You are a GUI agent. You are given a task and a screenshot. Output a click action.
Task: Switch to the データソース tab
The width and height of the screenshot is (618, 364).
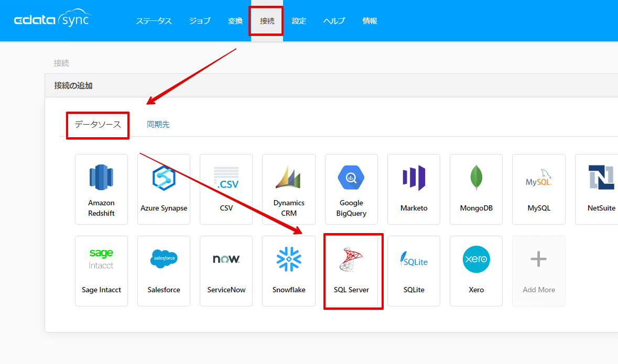[x=97, y=125]
